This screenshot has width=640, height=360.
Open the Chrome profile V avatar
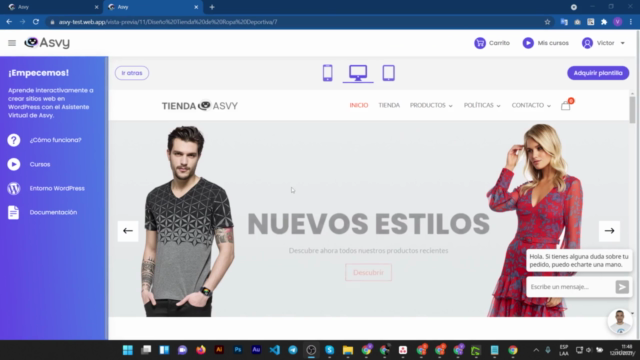click(x=618, y=22)
